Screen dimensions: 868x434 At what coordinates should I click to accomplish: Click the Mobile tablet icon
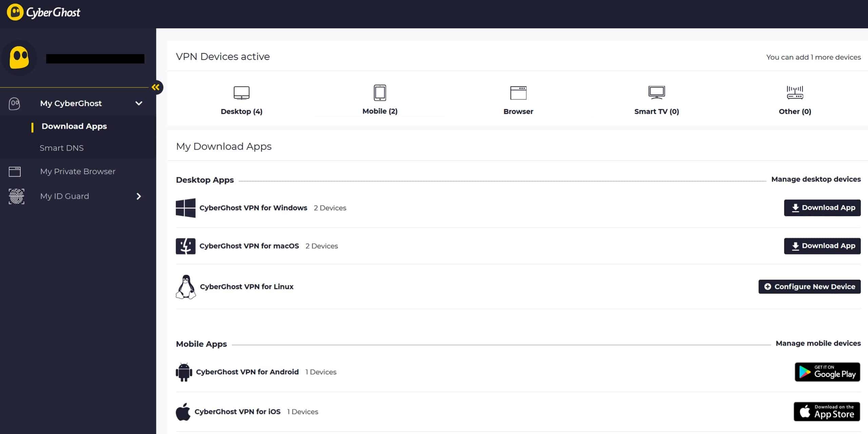coord(380,93)
